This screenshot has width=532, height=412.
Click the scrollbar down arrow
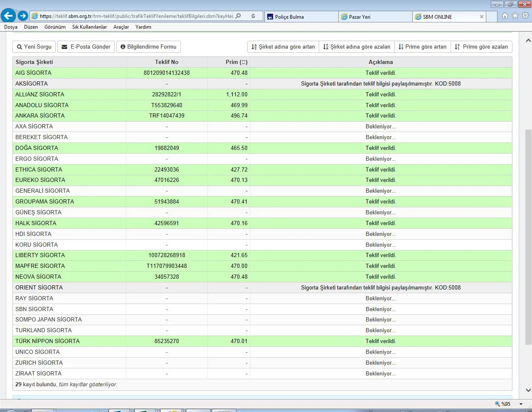[528, 390]
